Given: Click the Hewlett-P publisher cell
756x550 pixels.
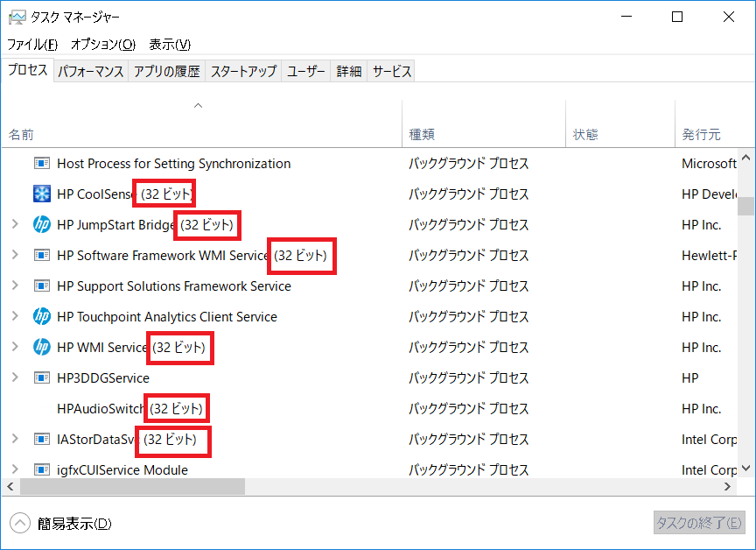Looking at the screenshot, I should click(x=709, y=255).
